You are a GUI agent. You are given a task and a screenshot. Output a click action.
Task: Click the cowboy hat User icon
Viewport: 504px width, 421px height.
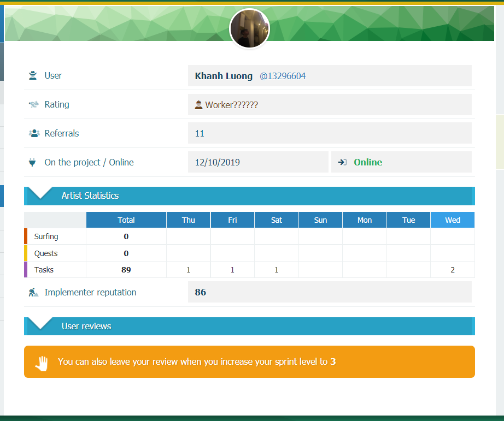coord(33,75)
